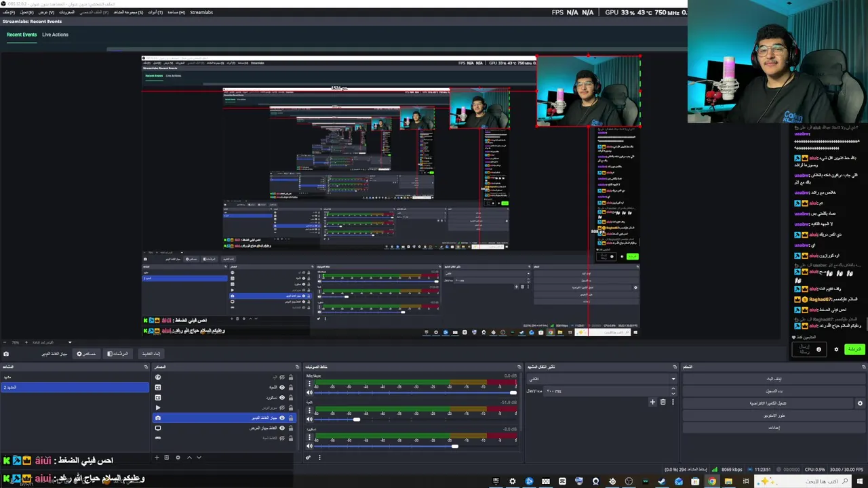The height and width of the screenshot is (488, 868).
Task: Open middle audio track three-dot menu
Action: pyautogui.click(x=309, y=410)
